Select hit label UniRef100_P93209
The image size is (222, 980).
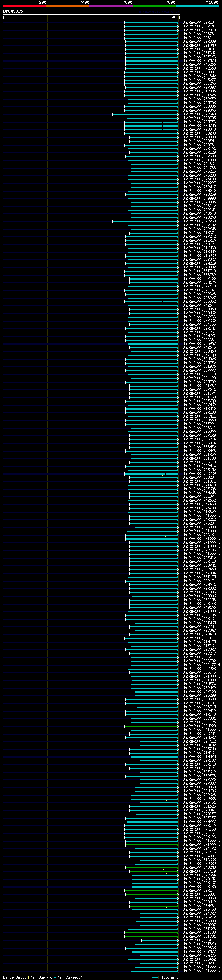[x=199, y=133]
